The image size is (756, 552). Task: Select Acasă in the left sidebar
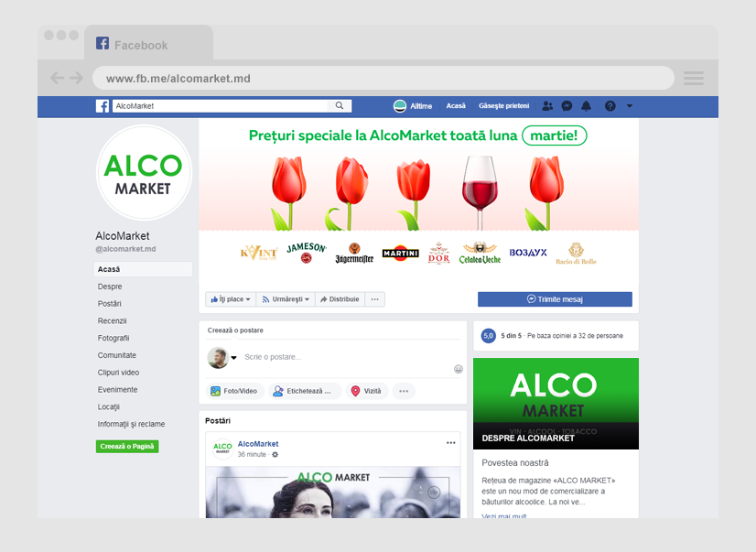(143, 269)
